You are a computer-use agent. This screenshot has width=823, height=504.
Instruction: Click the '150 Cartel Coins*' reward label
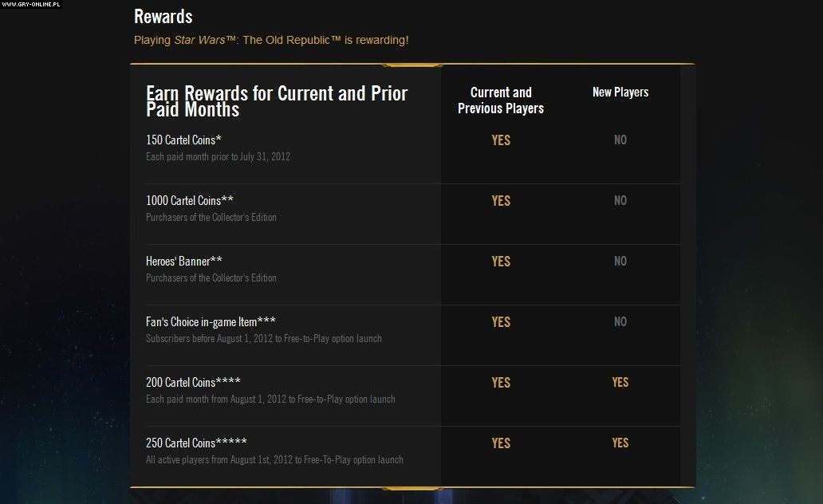[183, 140]
